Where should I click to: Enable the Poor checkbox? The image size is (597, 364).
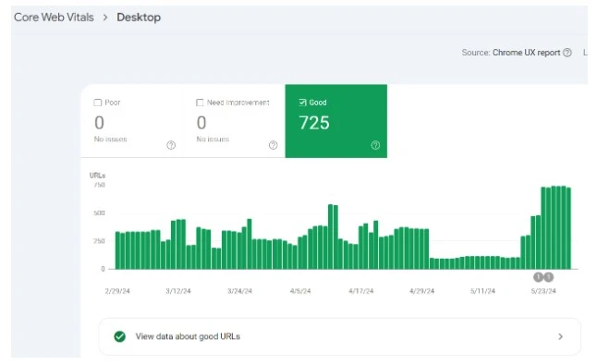(98, 103)
